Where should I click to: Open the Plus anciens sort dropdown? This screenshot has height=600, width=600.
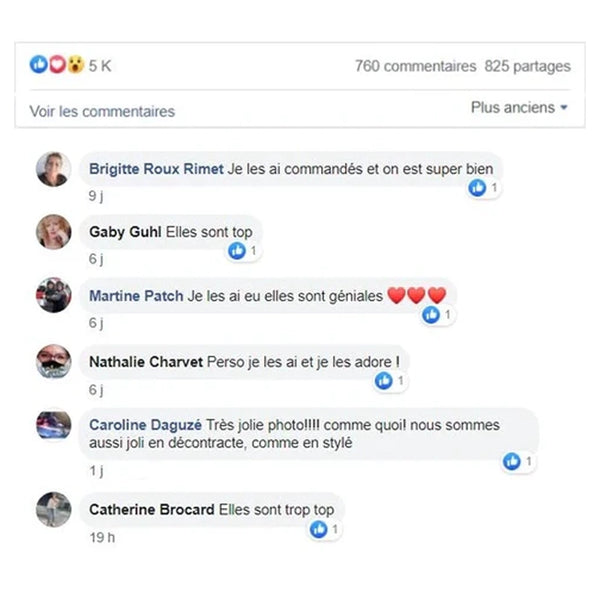coord(519,108)
